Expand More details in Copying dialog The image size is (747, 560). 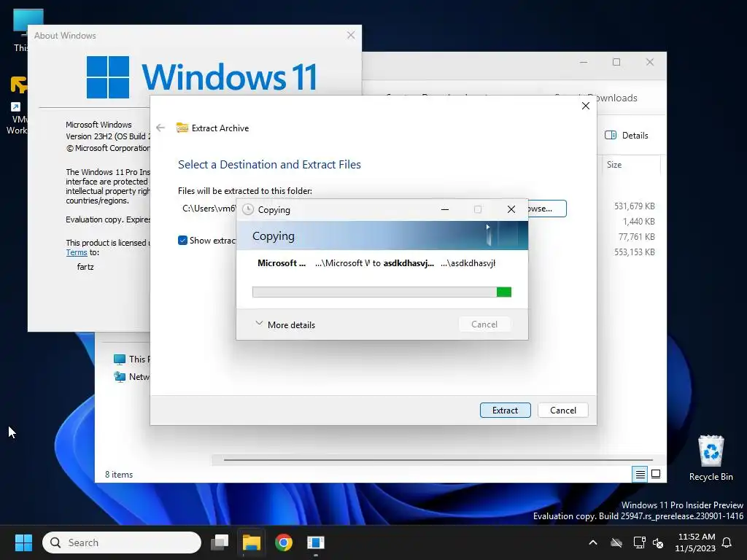click(285, 324)
